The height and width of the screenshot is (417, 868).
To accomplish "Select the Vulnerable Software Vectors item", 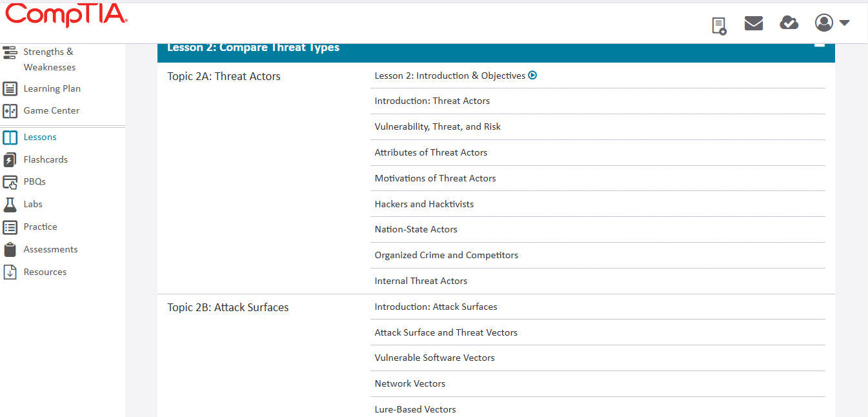I will click(x=434, y=357).
